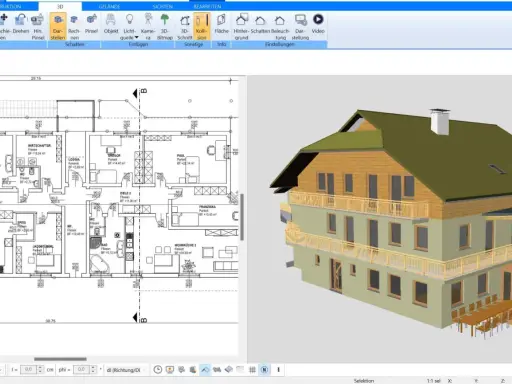Open the GELÄNDE ribbon tab
Screen dimensions: 512x384
[x=109, y=6]
